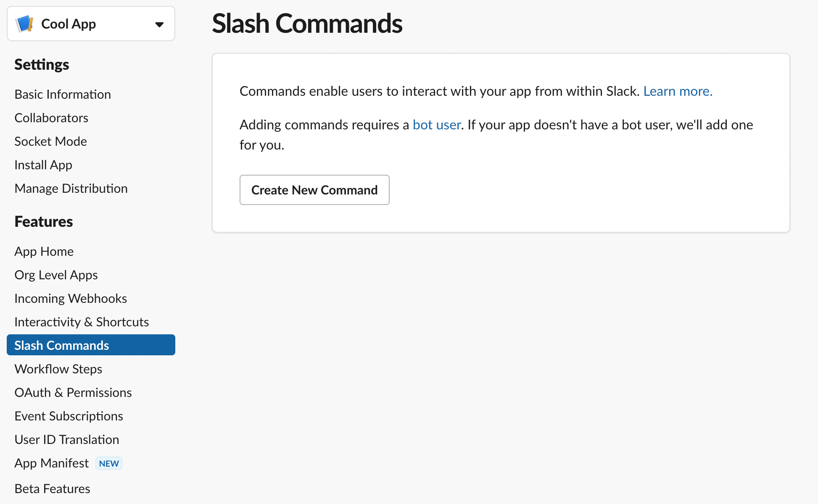
Task: Open Org Level Apps settings
Action: 56,274
